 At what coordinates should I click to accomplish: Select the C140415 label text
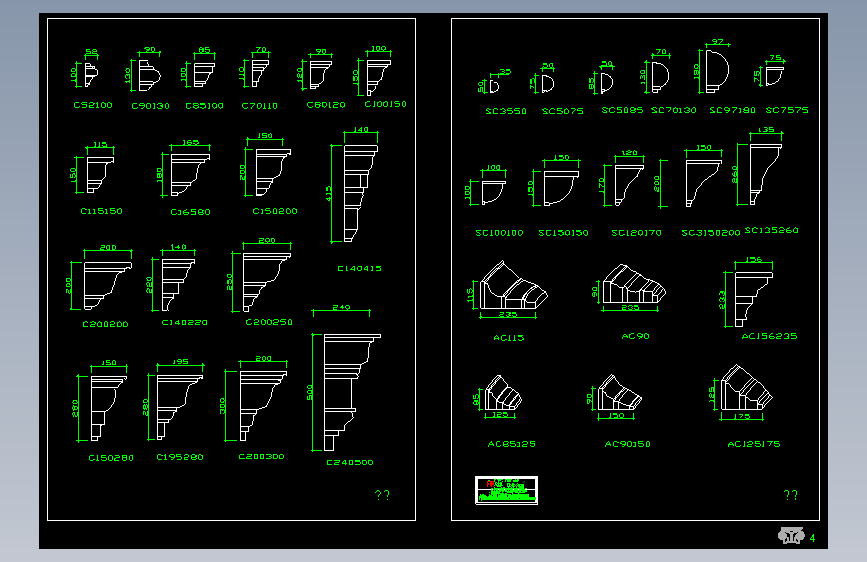coord(359,269)
